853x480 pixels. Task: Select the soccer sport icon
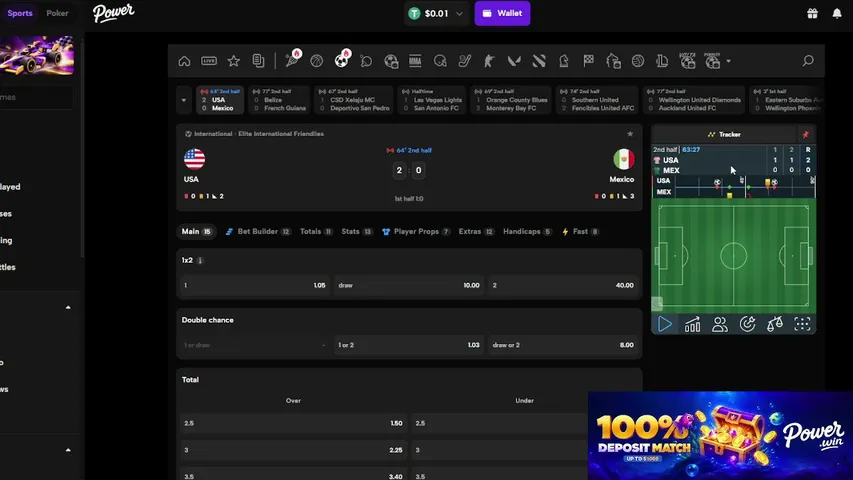(x=342, y=61)
